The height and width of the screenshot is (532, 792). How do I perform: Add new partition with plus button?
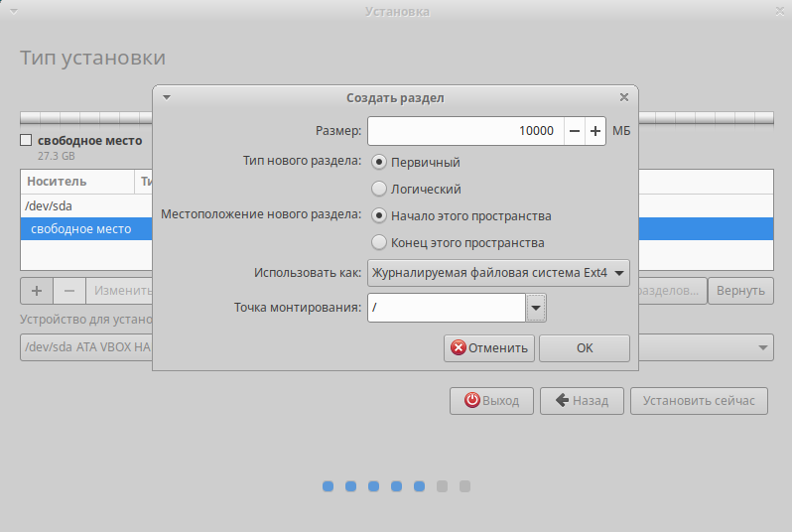37,291
